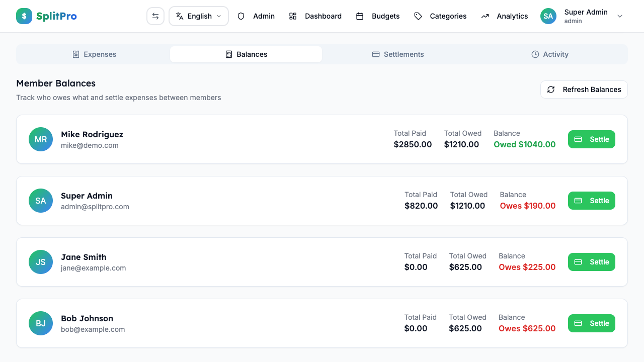
Task: Click the Refresh Balances button
Action: click(584, 89)
